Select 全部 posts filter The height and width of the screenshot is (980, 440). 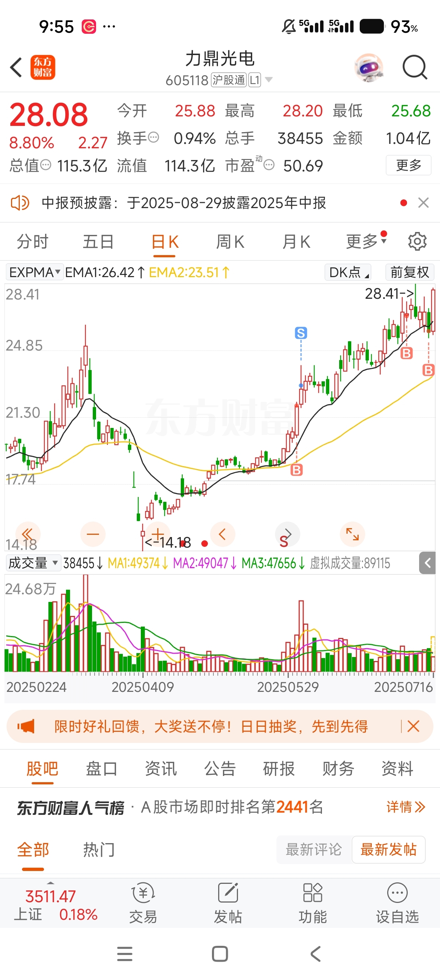[x=33, y=850]
